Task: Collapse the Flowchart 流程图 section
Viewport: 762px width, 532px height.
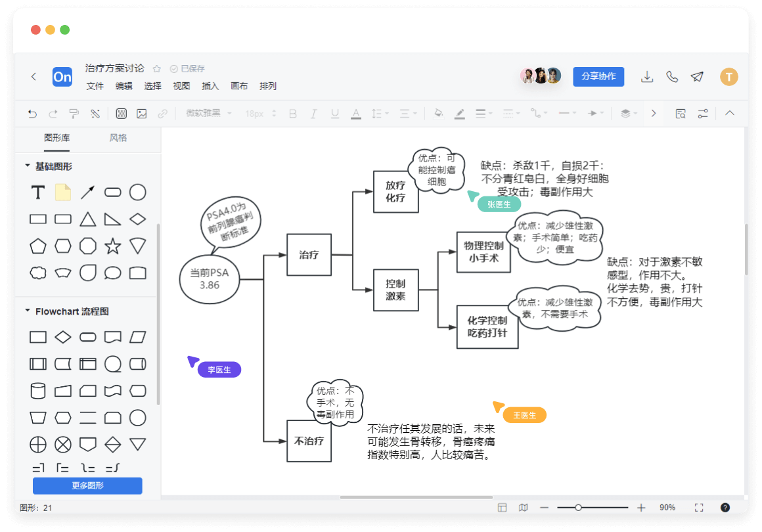Action: (28, 311)
